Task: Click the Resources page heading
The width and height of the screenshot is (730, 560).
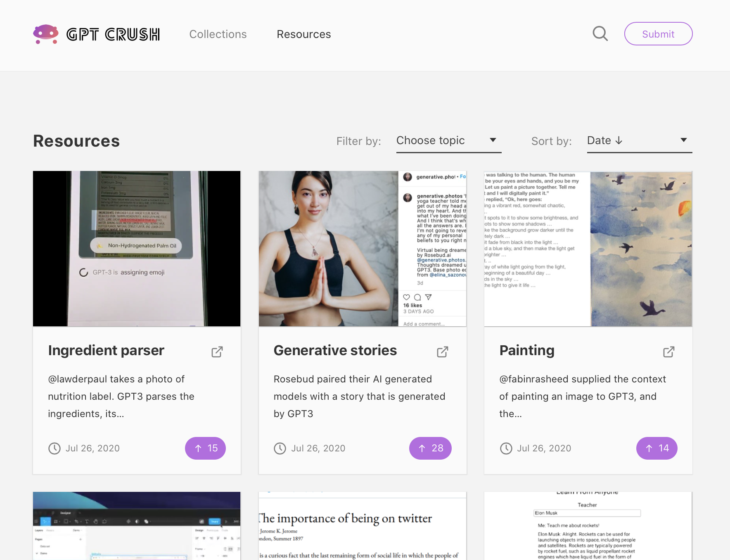Action: [76, 141]
